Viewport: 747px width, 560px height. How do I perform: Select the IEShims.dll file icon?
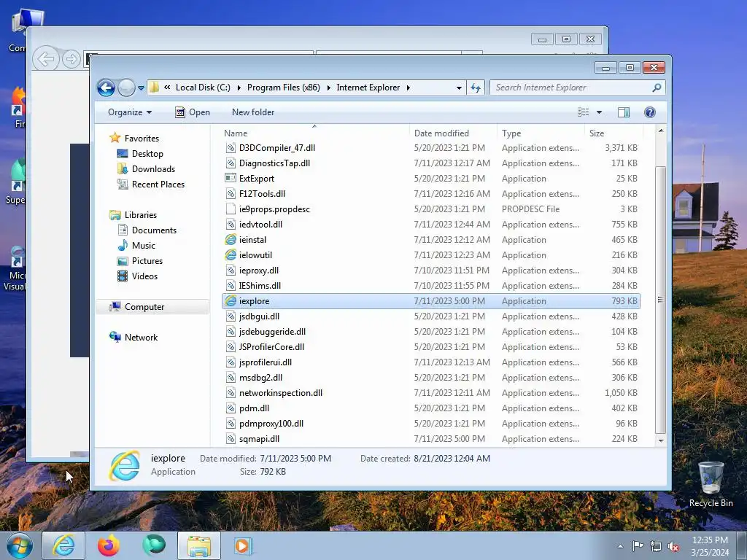(x=231, y=286)
